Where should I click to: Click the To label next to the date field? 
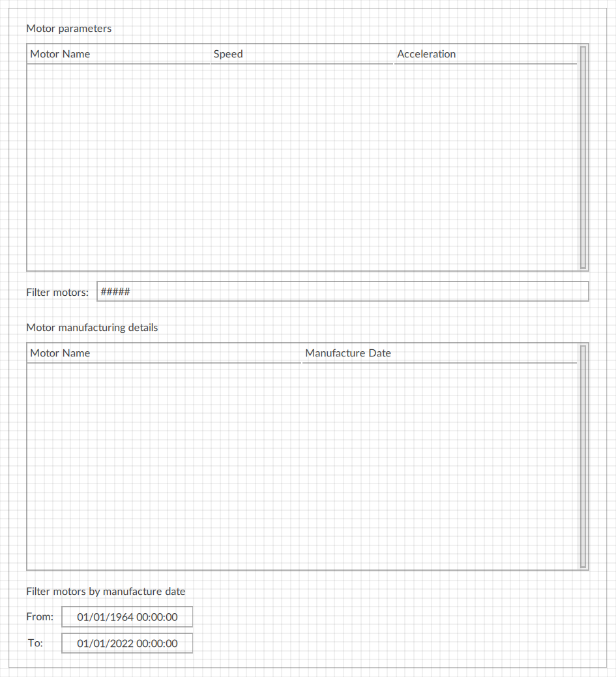pyautogui.click(x=35, y=643)
